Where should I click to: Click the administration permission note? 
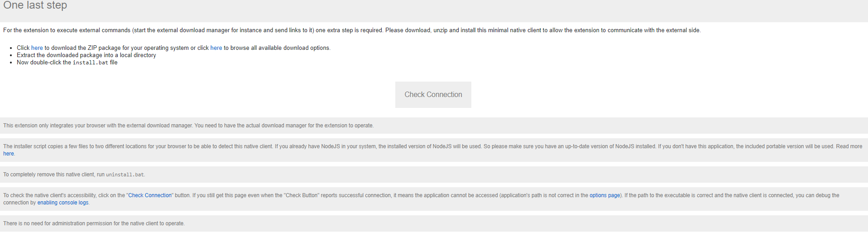point(94,223)
